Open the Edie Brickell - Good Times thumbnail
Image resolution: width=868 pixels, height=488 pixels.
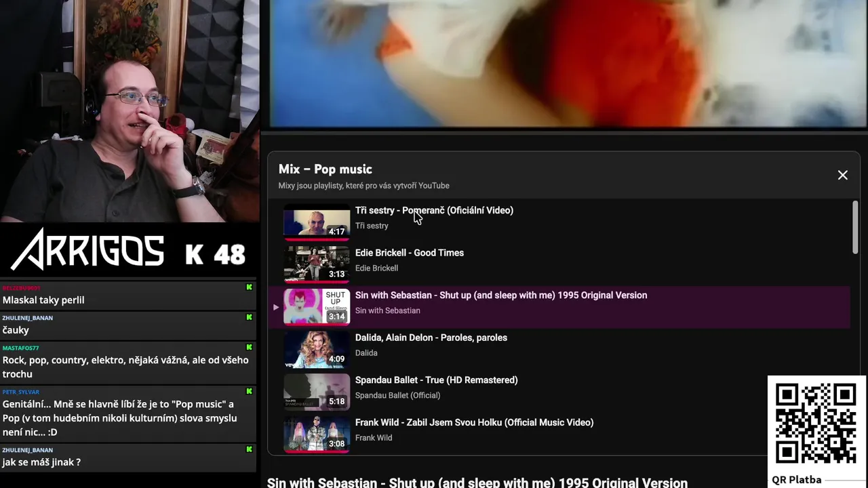click(x=317, y=264)
